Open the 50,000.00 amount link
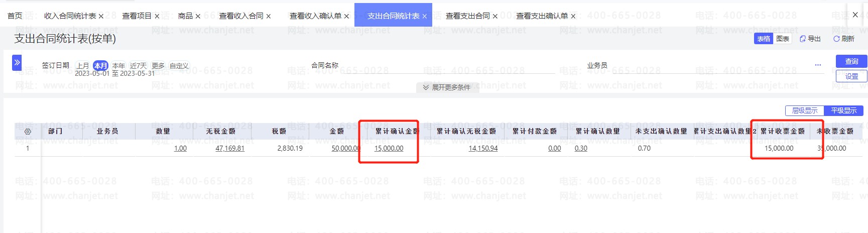The height and width of the screenshot is (233, 868). tap(346, 148)
